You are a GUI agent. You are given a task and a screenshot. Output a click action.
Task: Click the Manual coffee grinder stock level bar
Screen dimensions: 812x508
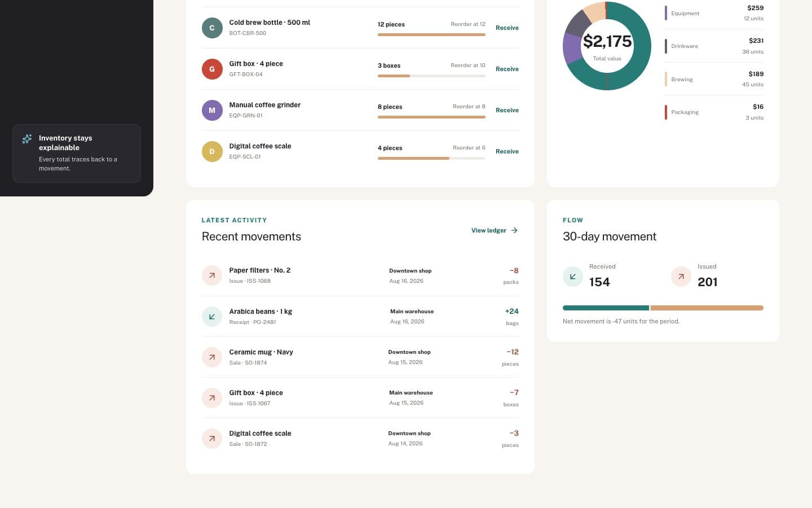[431, 117]
